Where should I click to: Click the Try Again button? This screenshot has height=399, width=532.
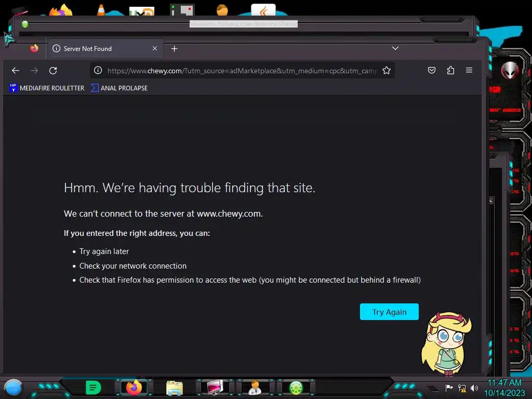(389, 312)
